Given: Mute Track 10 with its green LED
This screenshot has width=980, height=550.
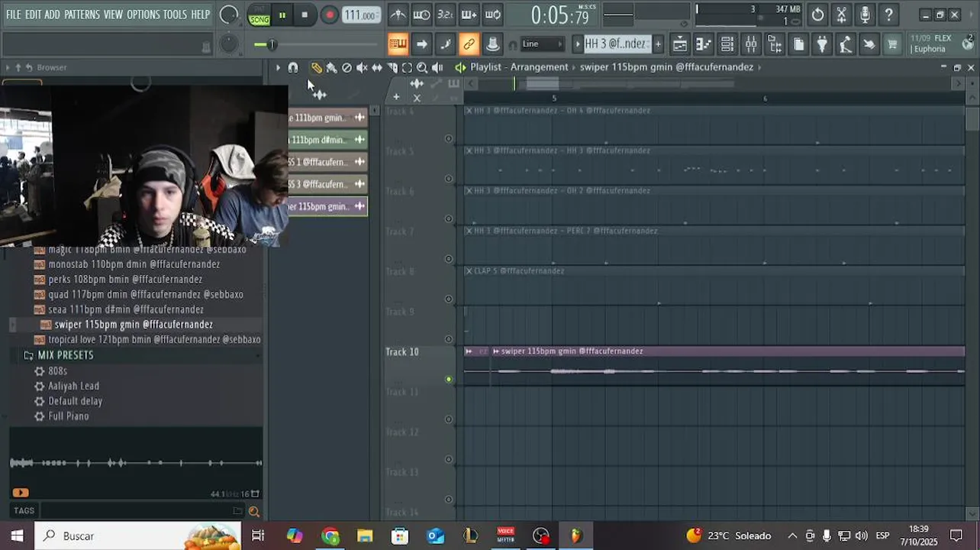Looking at the screenshot, I should tap(449, 380).
